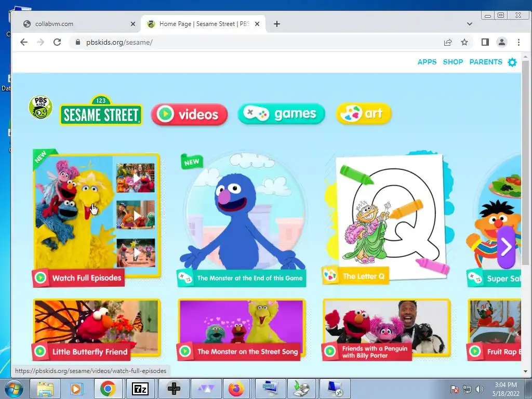Click play icon on Watch Full Episodes label
532x399 pixels.
41,278
